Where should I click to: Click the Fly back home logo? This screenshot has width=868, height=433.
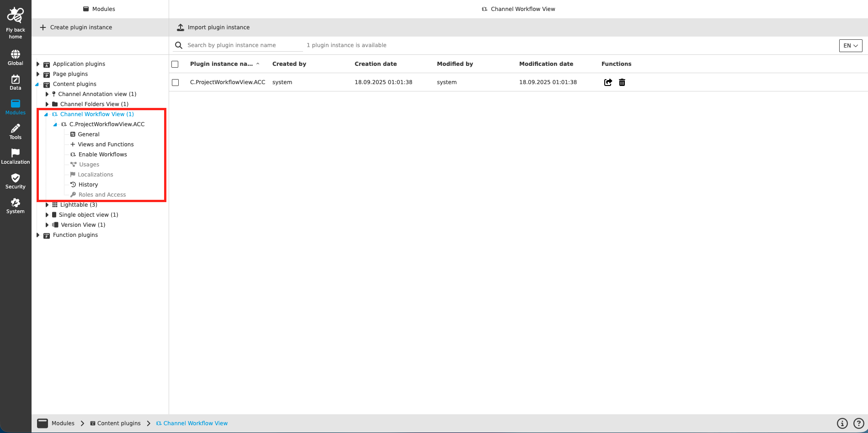click(15, 14)
